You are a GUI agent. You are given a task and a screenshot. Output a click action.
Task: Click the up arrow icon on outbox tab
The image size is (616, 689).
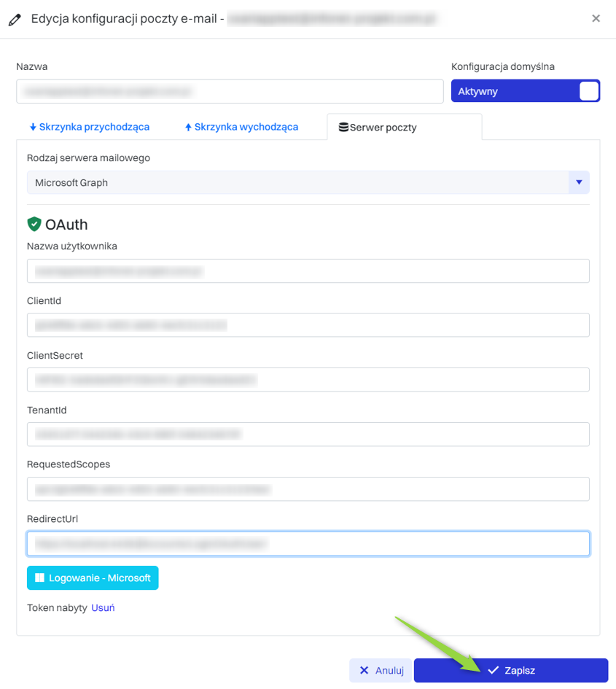pos(188,127)
